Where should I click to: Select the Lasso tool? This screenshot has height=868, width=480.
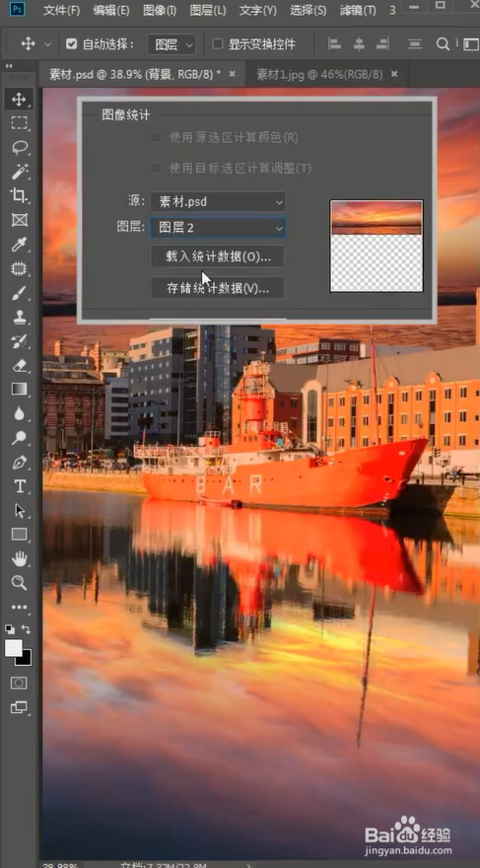(x=20, y=147)
